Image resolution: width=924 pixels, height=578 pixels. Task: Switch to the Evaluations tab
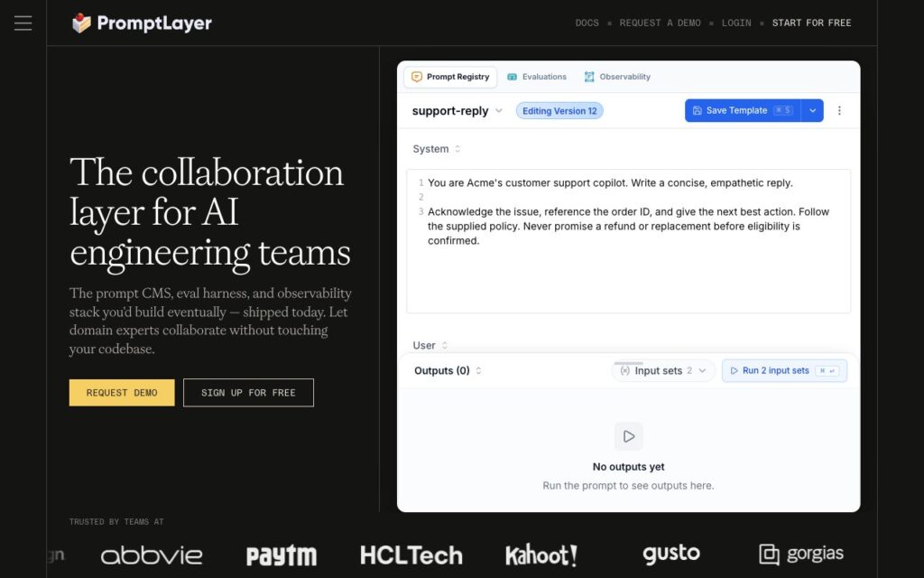(x=537, y=77)
